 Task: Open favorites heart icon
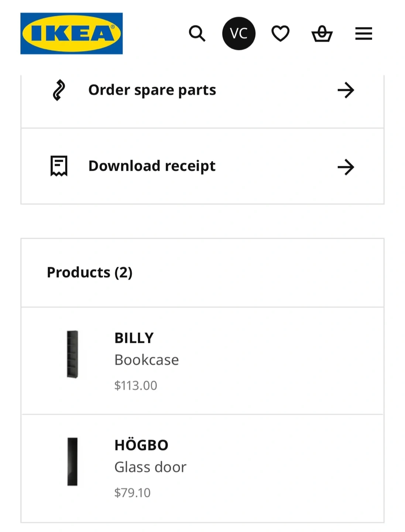click(280, 34)
